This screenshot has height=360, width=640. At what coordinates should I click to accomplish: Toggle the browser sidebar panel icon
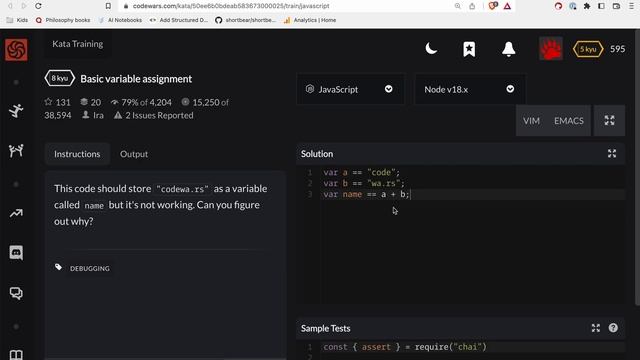[x=601, y=6]
